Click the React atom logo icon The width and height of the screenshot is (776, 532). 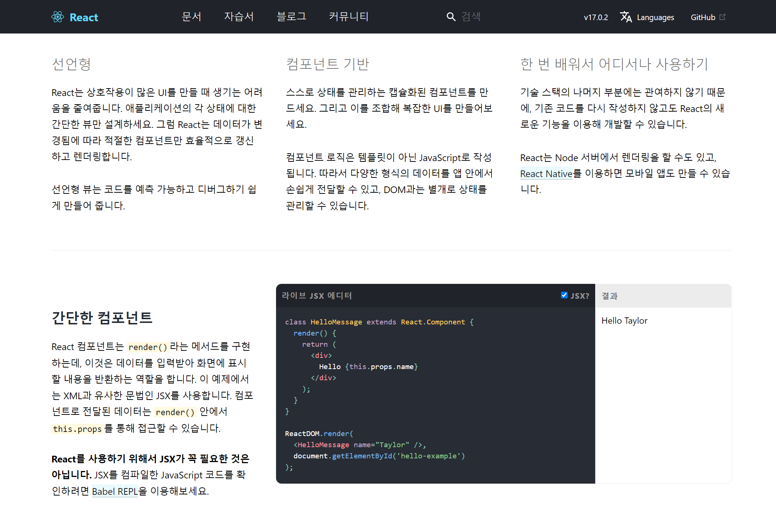(58, 17)
